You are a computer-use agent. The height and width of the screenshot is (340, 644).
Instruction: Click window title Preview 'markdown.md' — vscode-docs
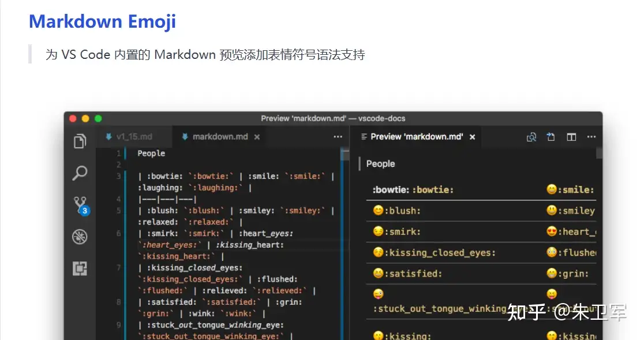(333, 119)
